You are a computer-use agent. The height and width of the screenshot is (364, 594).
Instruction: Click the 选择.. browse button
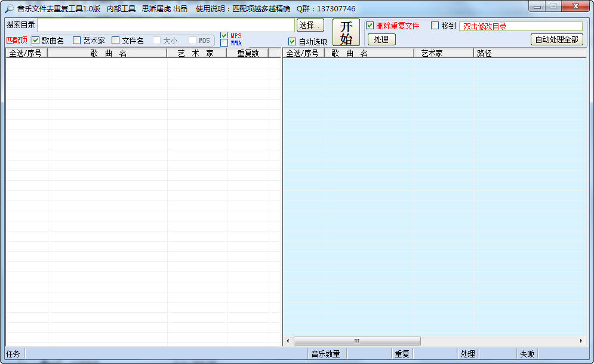(x=310, y=25)
